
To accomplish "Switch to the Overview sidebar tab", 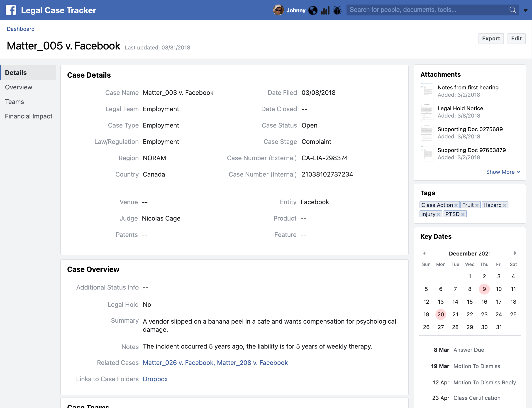I will click(x=18, y=87).
